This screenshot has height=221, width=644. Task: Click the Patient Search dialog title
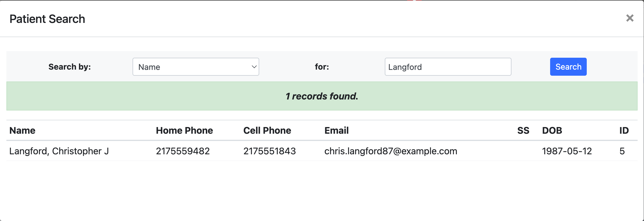tap(47, 19)
